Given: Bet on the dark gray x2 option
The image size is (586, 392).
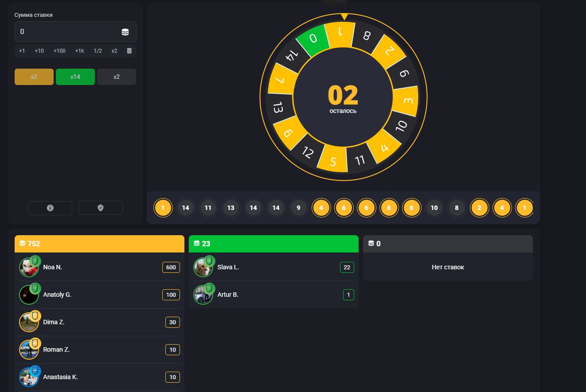Looking at the screenshot, I should click(117, 77).
